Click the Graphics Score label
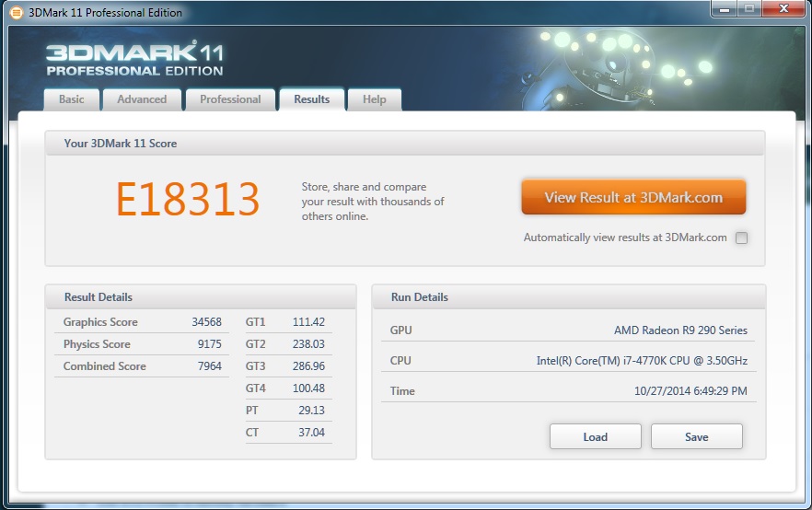The image size is (812, 510). click(x=100, y=322)
